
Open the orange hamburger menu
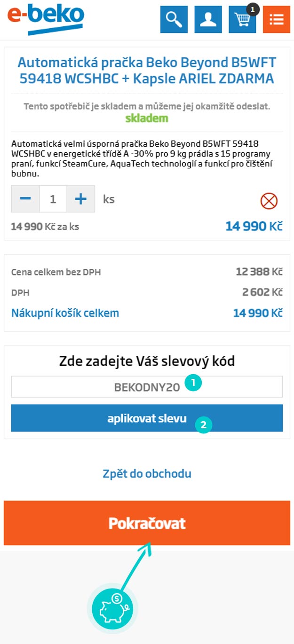click(x=276, y=20)
